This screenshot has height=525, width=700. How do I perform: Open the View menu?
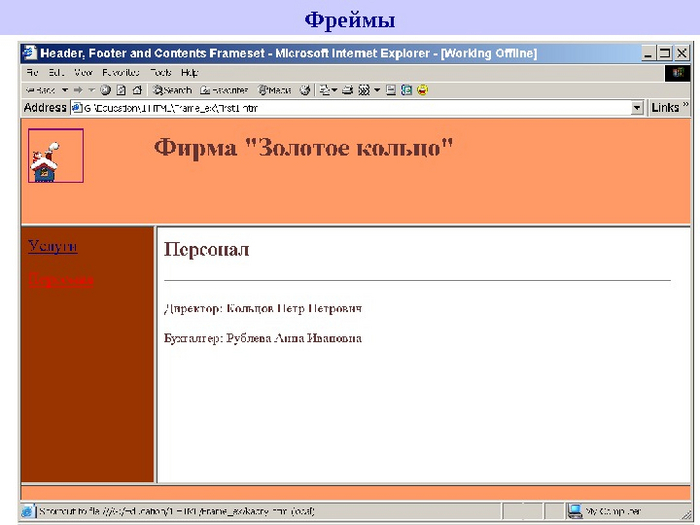(83, 73)
